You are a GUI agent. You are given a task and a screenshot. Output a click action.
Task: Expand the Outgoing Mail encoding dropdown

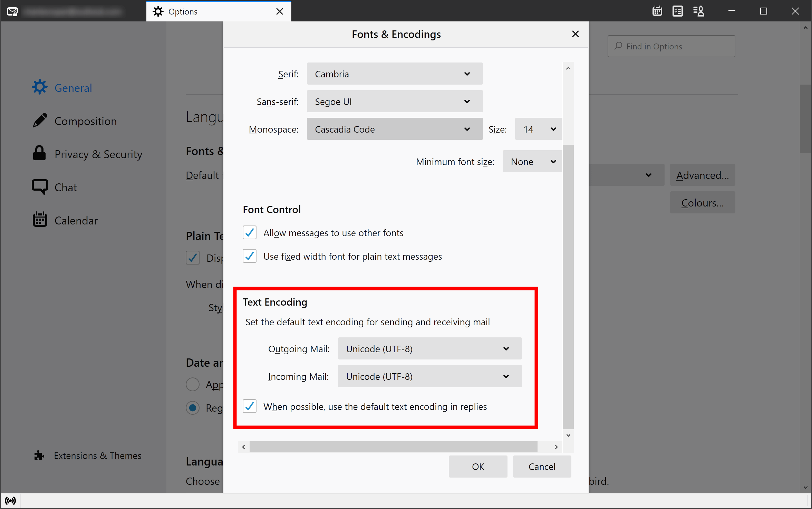pyautogui.click(x=429, y=349)
